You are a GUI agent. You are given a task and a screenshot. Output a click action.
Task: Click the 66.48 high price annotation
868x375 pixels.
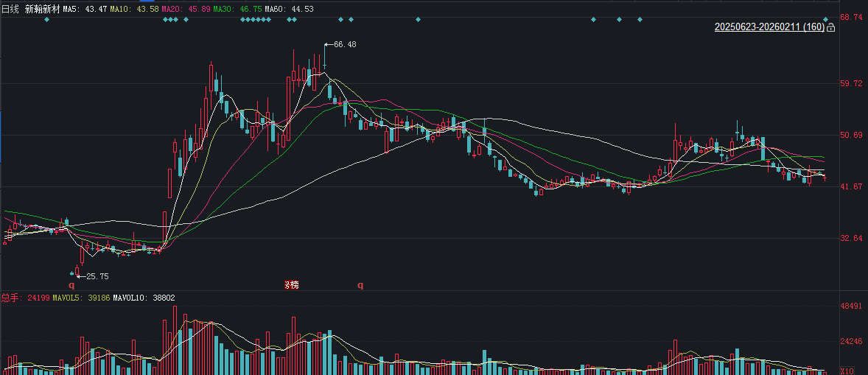(344, 44)
